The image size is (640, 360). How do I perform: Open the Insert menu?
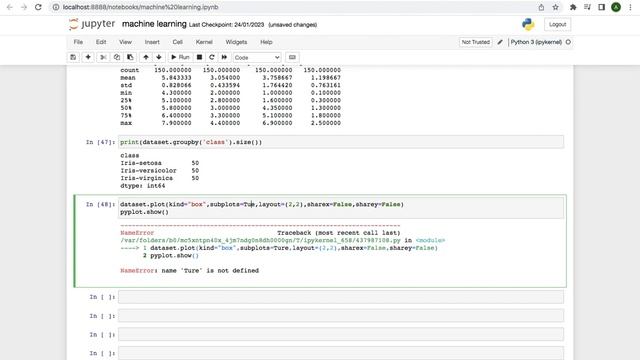click(x=152, y=42)
